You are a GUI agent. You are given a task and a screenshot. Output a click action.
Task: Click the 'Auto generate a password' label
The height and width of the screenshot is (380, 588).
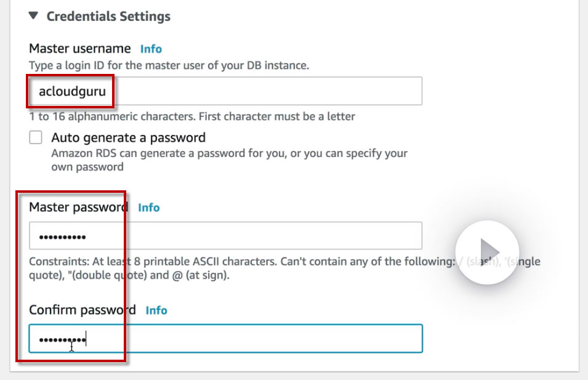point(128,137)
